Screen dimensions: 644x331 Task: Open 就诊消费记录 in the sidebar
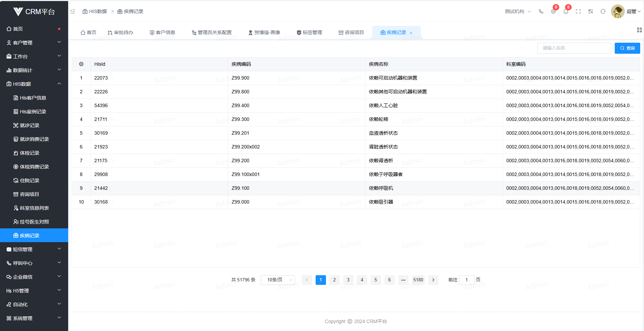(x=34, y=139)
